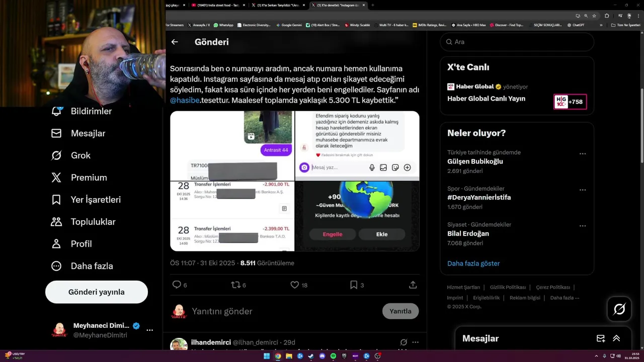The width and height of the screenshot is (644, 362).
Task: Click the floating Grok button
Action: [619, 309]
